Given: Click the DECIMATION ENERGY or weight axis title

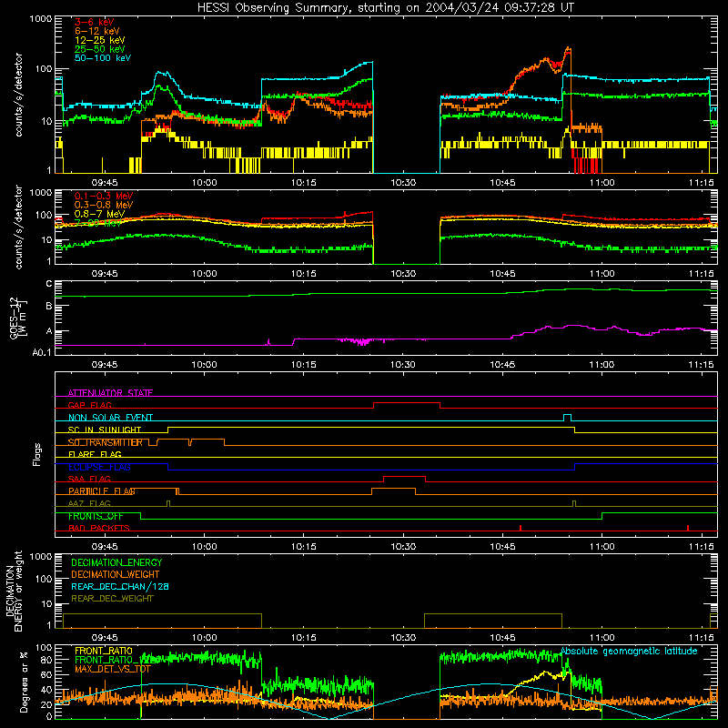Looking at the screenshot, I should pyautogui.click(x=14, y=591).
